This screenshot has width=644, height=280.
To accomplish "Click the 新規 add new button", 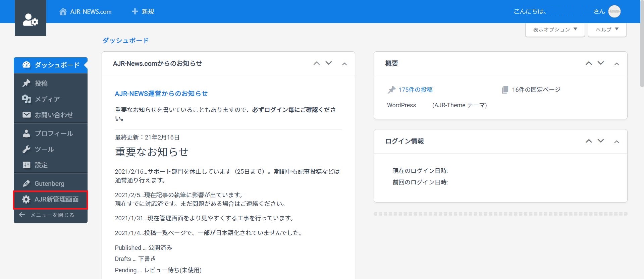I will (143, 12).
